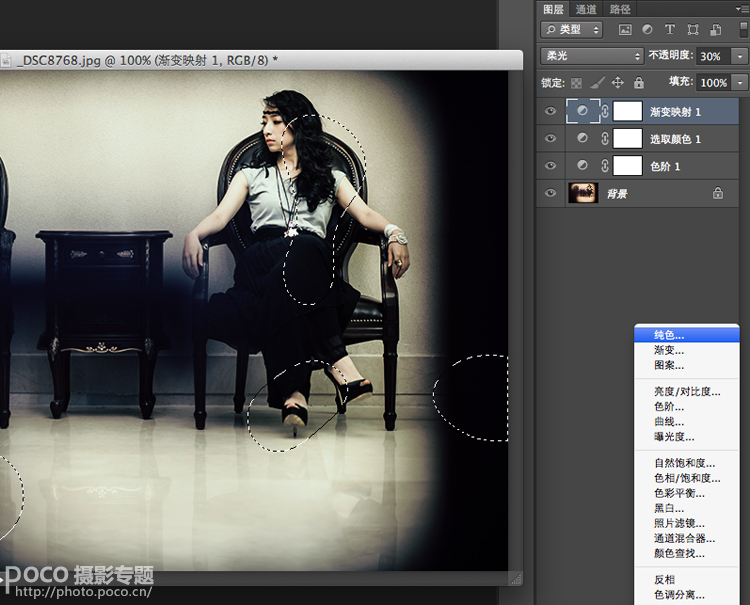The height and width of the screenshot is (605, 750).
Task: Choose 图案... from adjustment menu
Action: [x=687, y=365]
